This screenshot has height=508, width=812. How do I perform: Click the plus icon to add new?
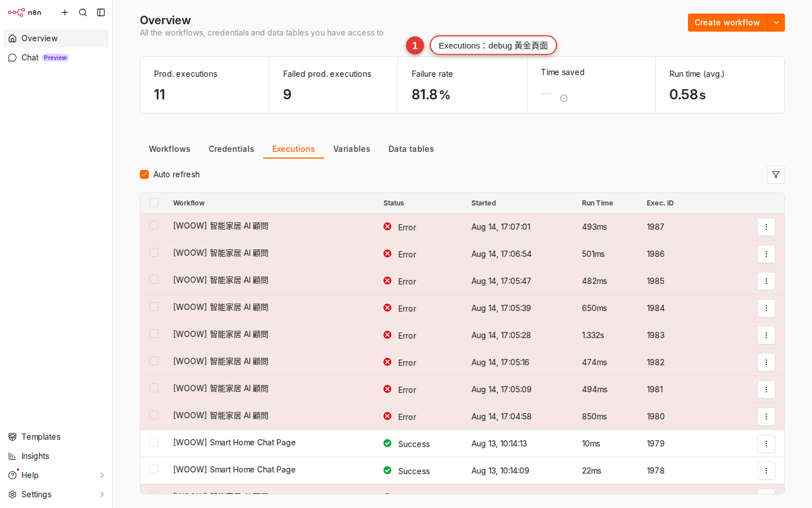[65, 12]
